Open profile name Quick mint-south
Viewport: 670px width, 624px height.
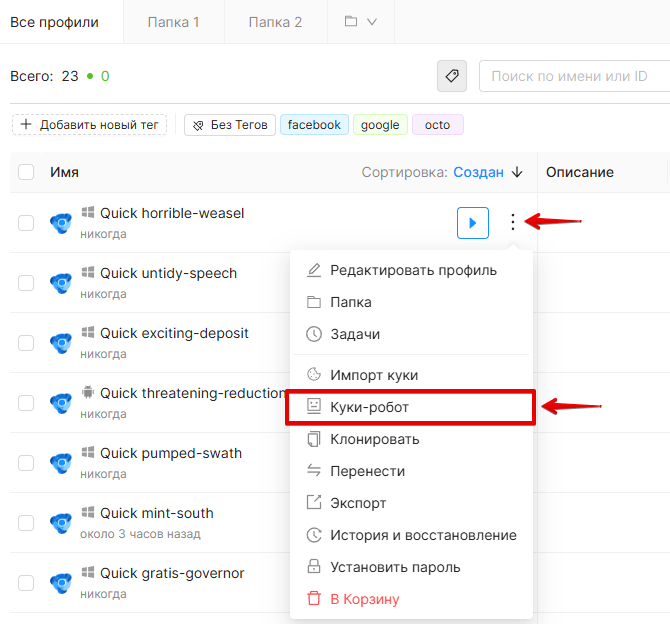(x=157, y=513)
